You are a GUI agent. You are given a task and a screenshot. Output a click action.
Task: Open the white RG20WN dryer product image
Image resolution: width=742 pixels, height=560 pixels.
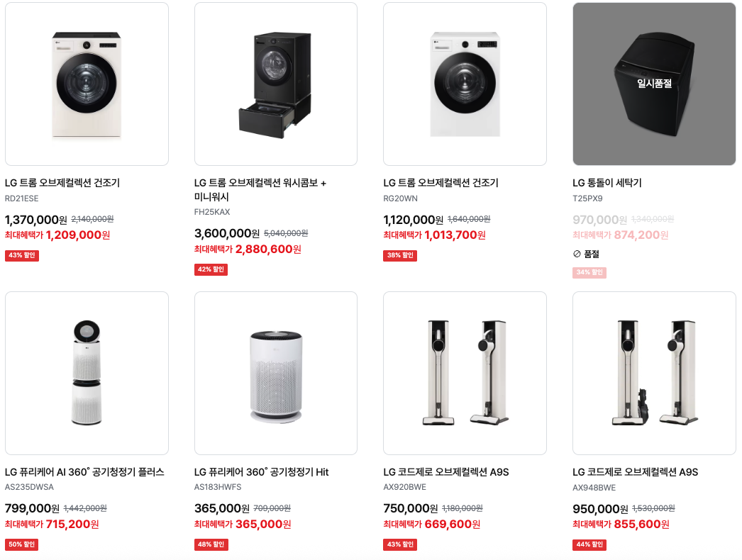465,84
